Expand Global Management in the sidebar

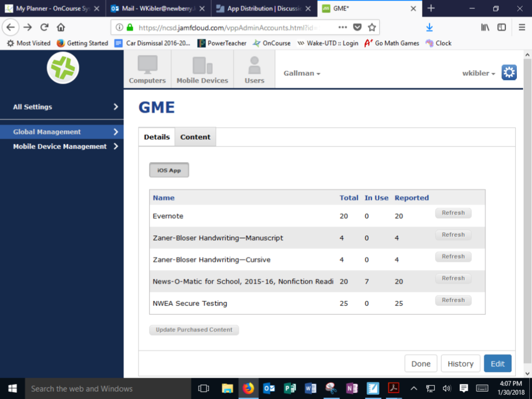[x=62, y=132]
